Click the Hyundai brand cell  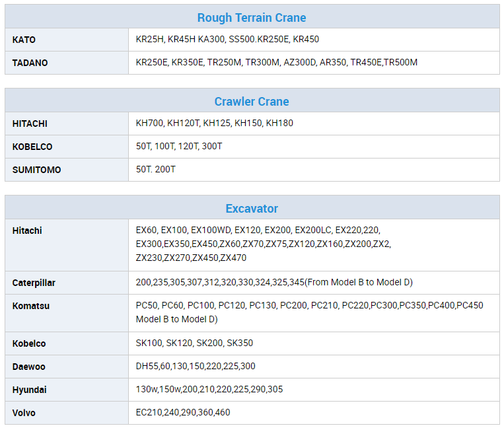[x=67, y=390]
